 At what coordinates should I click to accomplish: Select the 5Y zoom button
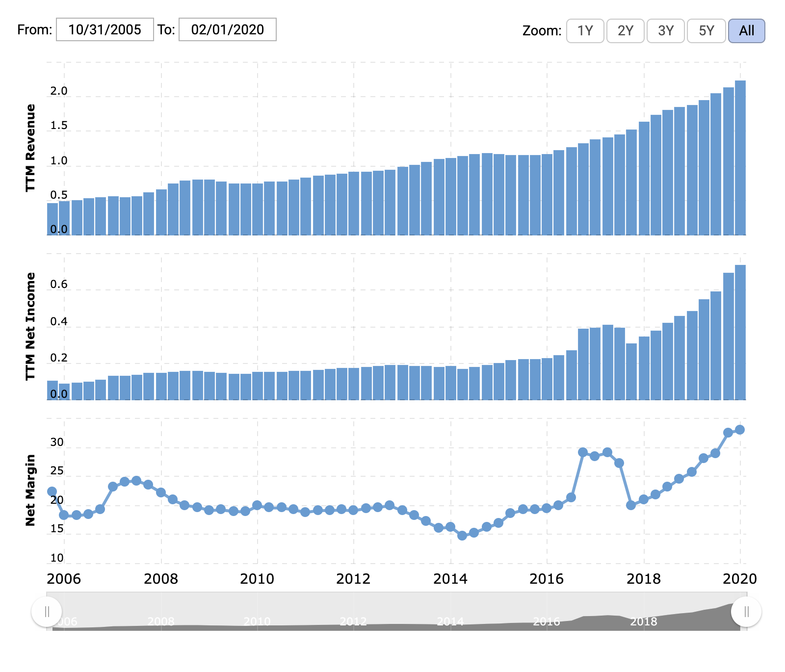coord(706,31)
